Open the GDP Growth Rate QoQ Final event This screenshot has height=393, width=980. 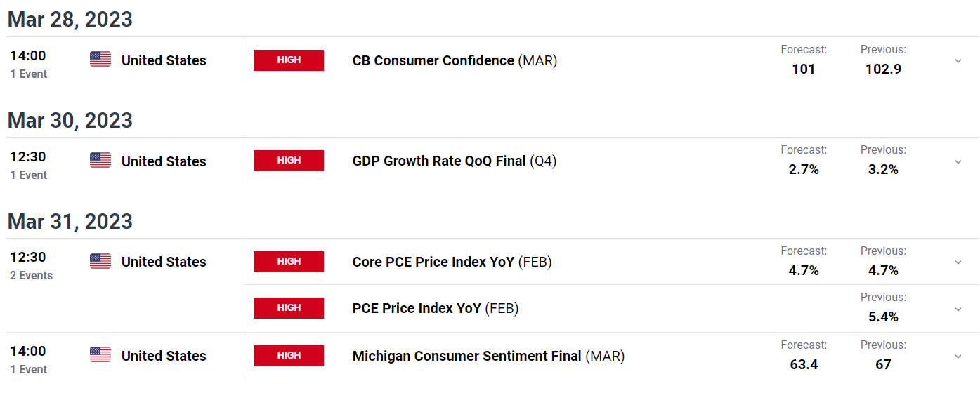[455, 161]
